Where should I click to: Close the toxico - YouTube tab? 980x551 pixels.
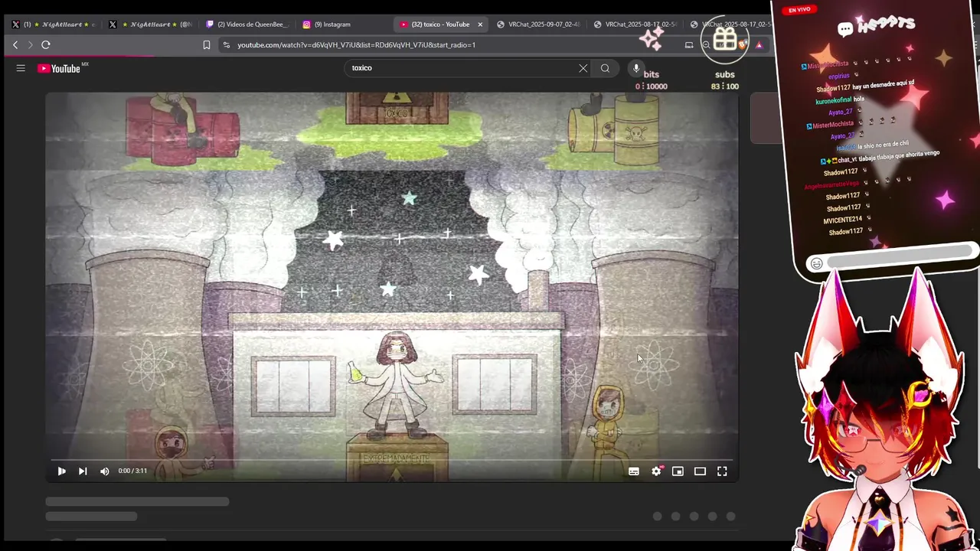click(480, 24)
